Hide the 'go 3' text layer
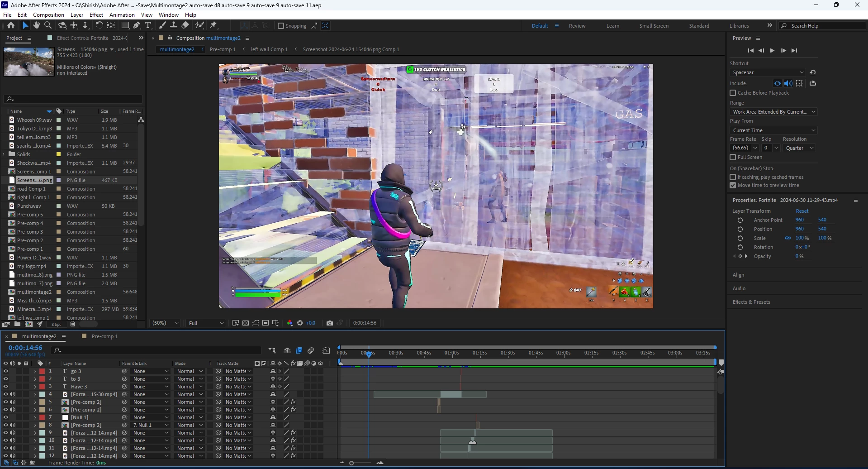 pos(6,371)
